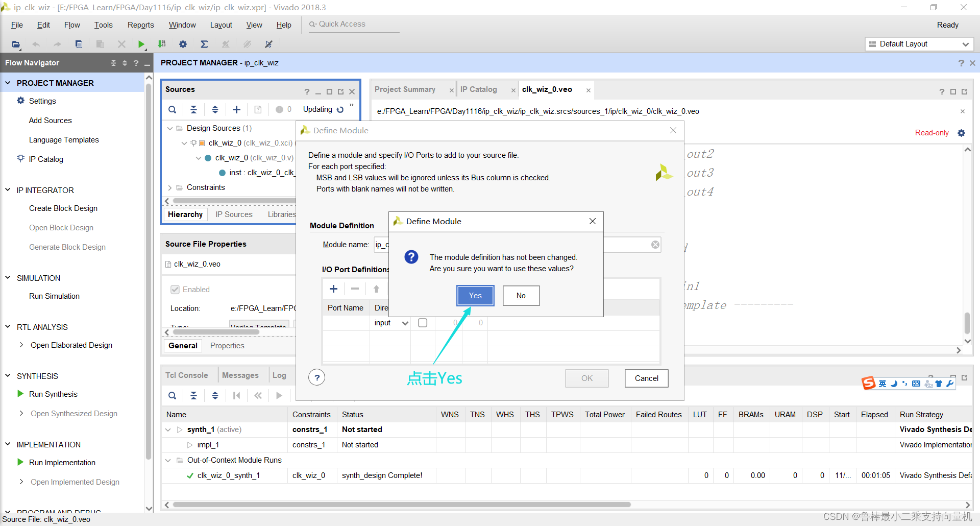Collapse the synth_1 run row
The height and width of the screenshot is (526, 980).
pyautogui.click(x=168, y=430)
